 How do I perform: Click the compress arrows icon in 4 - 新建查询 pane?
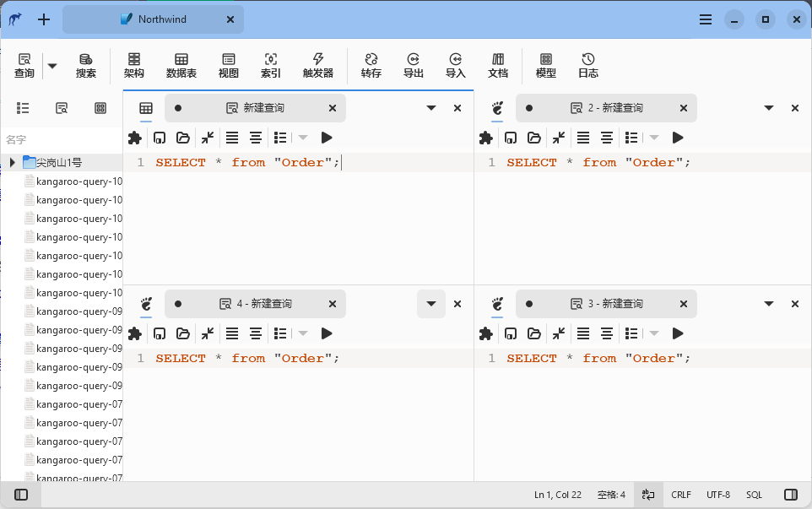[x=208, y=333]
